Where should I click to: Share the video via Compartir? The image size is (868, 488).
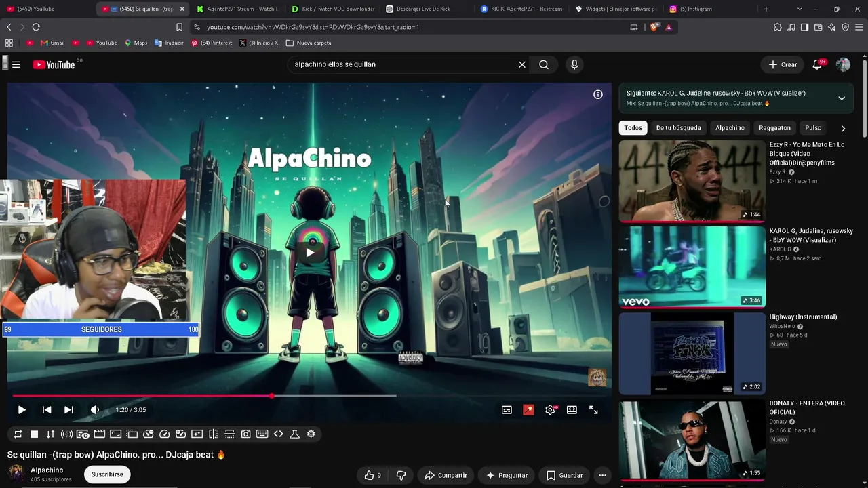click(446, 475)
